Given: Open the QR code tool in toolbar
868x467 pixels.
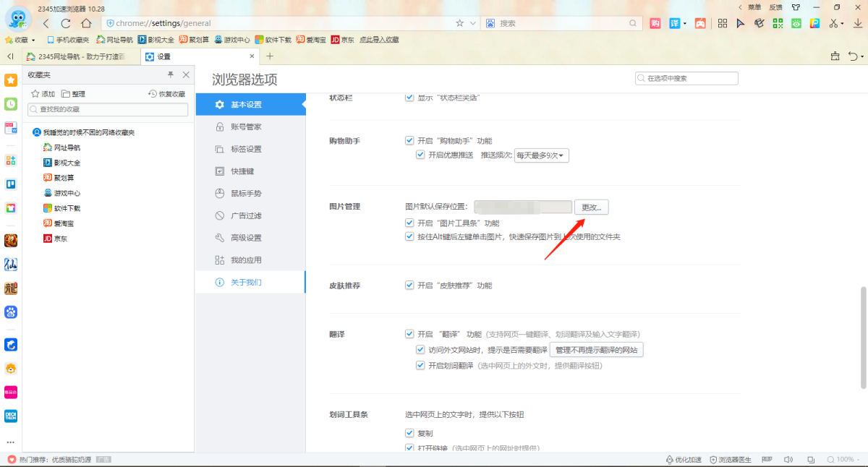Looking at the screenshot, I should tap(778, 23).
